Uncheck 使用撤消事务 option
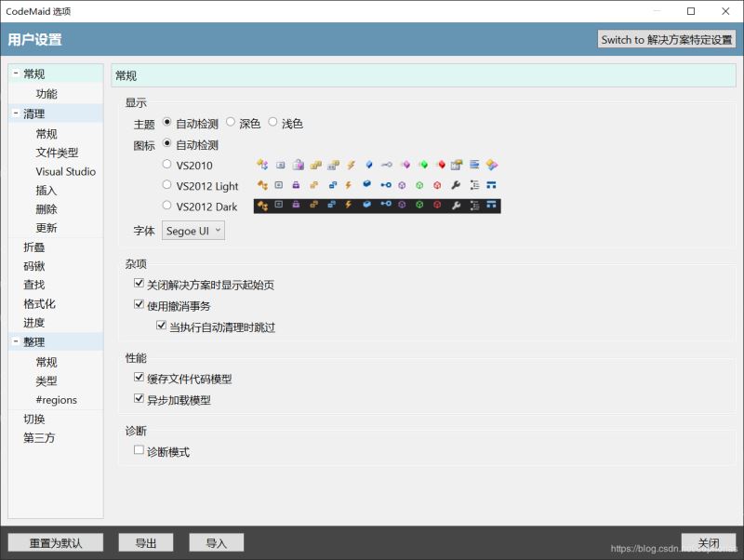Viewport: 744px width, 560px height. pyautogui.click(x=139, y=303)
